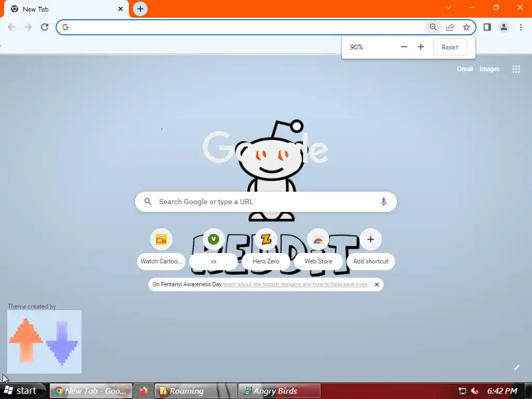
Task: Reload the current page
Action: 45,27
